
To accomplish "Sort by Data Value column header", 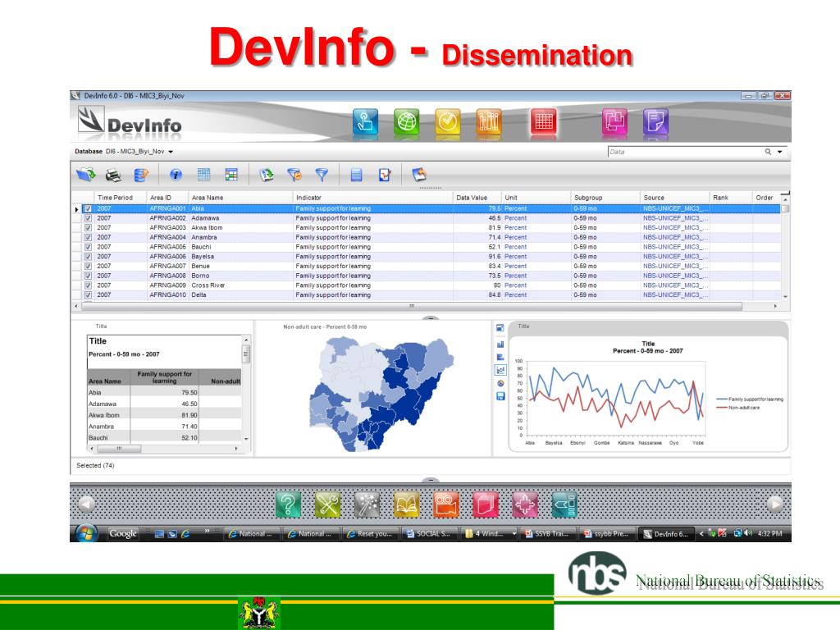I will (x=477, y=198).
